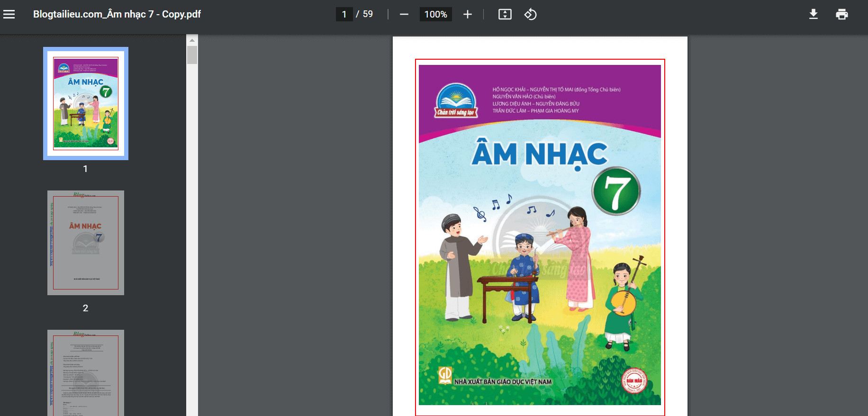The height and width of the screenshot is (416, 868).
Task: Click the zoom in plus button
Action: tap(468, 14)
